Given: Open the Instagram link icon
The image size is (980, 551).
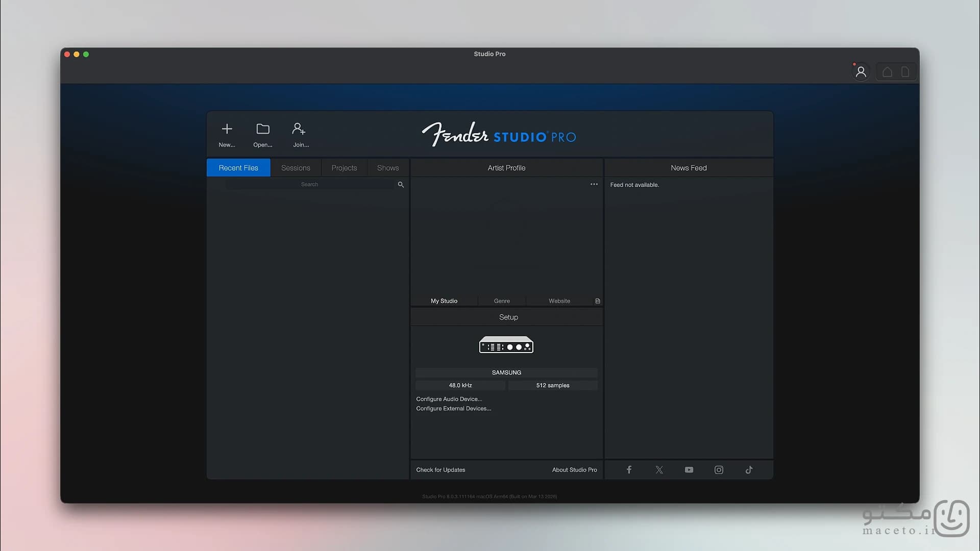Looking at the screenshot, I should (x=719, y=470).
